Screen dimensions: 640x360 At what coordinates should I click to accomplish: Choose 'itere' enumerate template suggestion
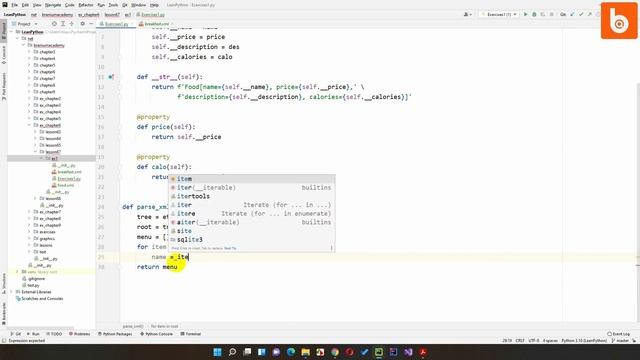pyautogui.click(x=252, y=213)
